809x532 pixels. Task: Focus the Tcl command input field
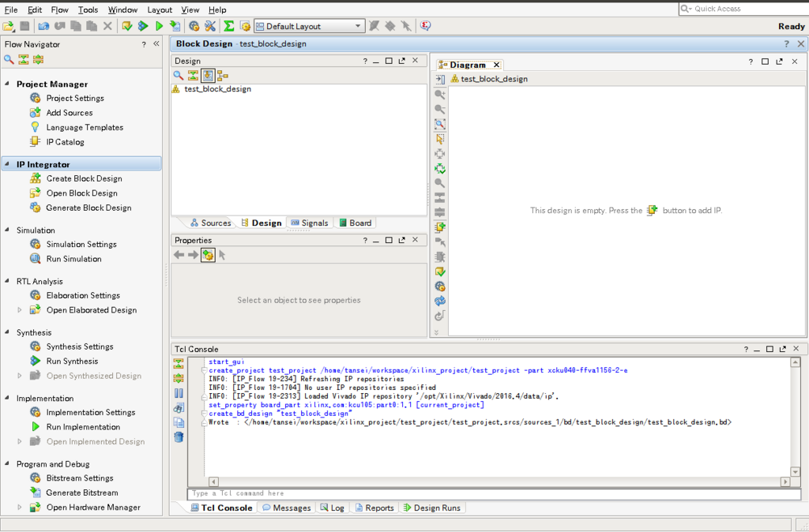click(494, 493)
